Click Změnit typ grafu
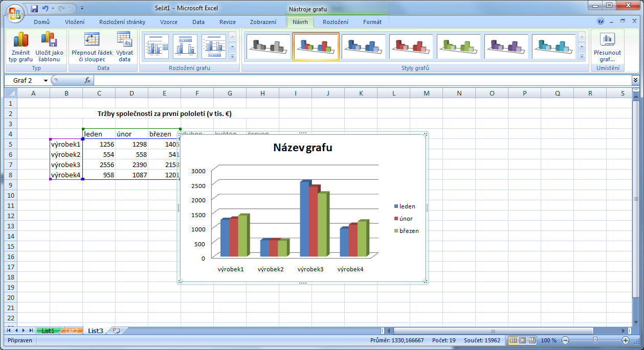644x350 pixels. click(20, 47)
